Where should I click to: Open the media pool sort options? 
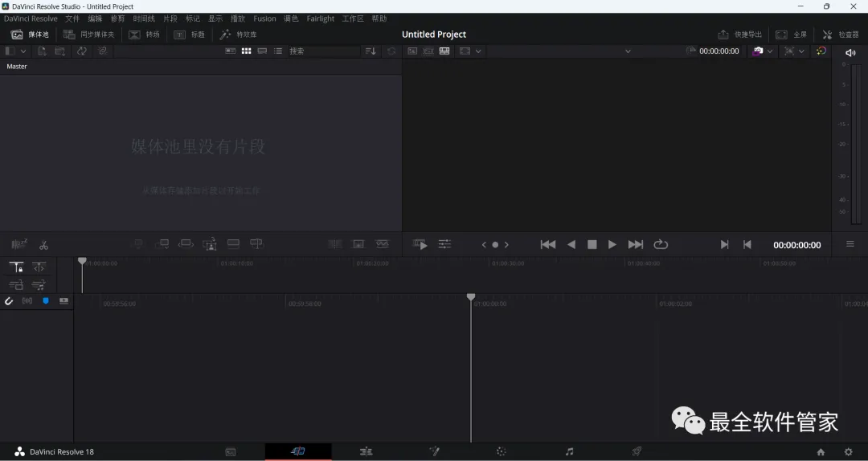pyautogui.click(x=371, y=51)
